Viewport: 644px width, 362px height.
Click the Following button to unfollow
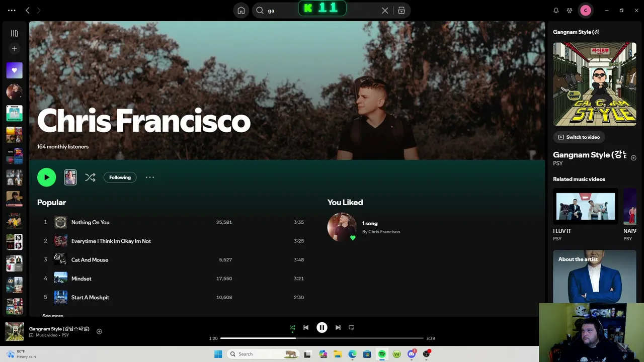(x=120, y=177)
